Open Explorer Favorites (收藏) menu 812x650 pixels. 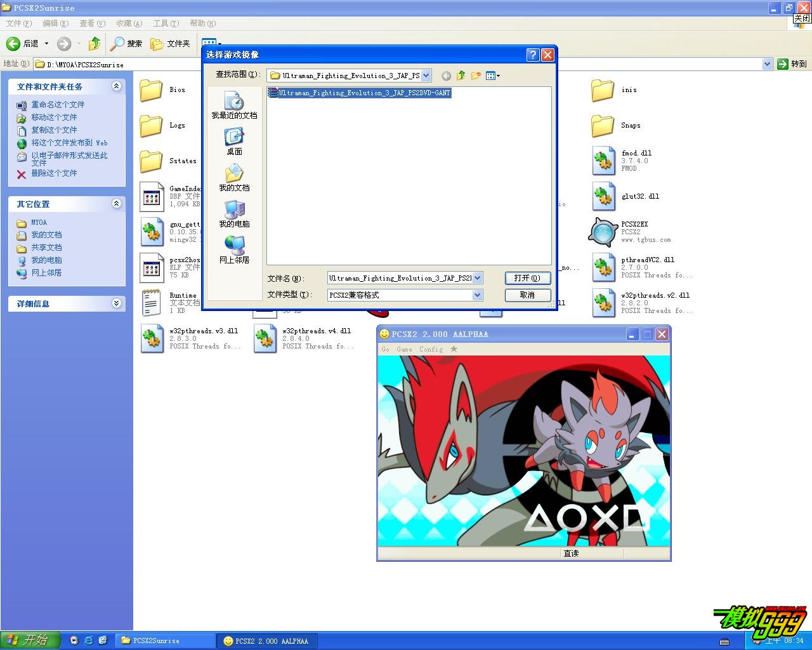(x=129, y=23)
